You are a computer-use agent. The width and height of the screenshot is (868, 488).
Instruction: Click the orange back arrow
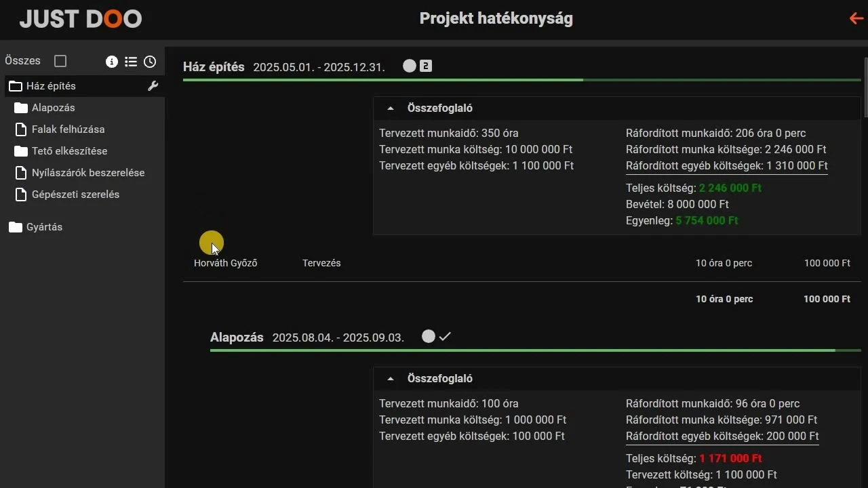click(x=856, y=18)
